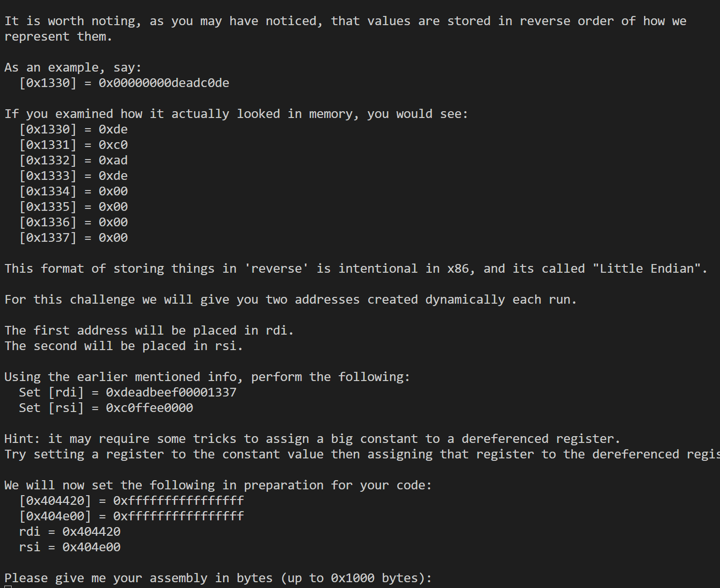
Task: Select the [0x404420] address in preparation list
Action: click(55, 500)
